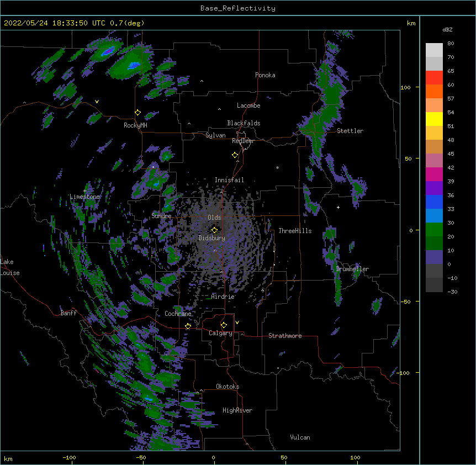Click the Base_Reflectivity title text
Viewport: 476px width, 465px height.
click(x=238, y=8)
